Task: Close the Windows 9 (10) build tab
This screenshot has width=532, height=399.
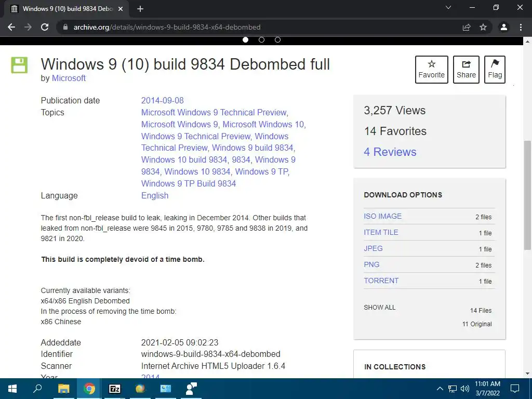Action: (x=121, y=9)
